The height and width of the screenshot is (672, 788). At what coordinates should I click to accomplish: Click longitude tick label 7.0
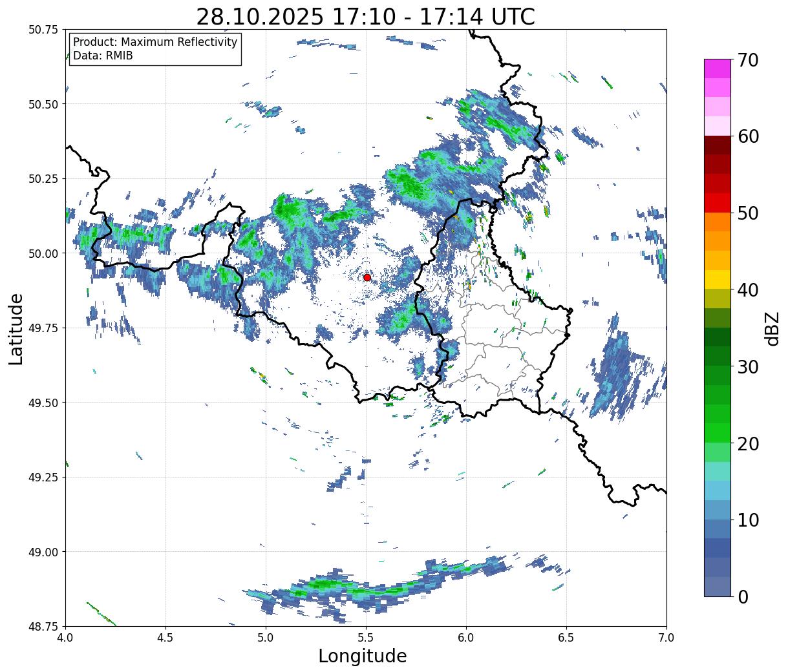pos(666,637)
